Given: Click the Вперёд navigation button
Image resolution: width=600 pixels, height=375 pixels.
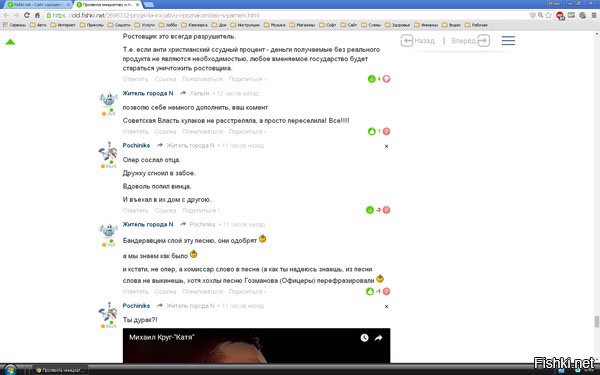Looking at the screenshot, I should [470, 41].
